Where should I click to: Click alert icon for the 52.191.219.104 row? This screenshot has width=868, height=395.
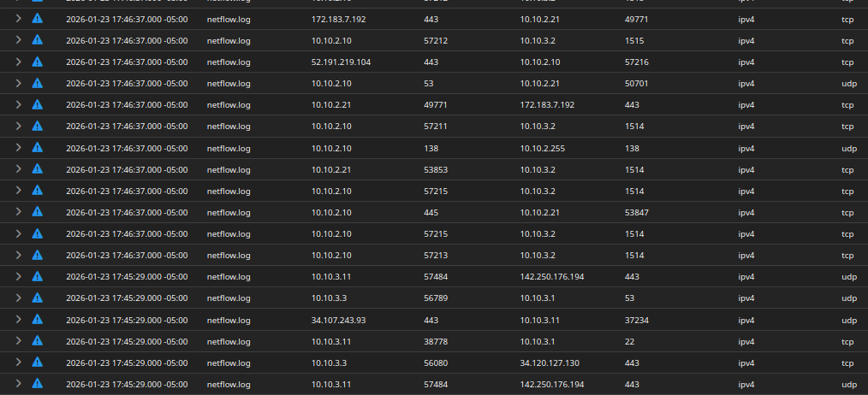click(x=37, y=62)
